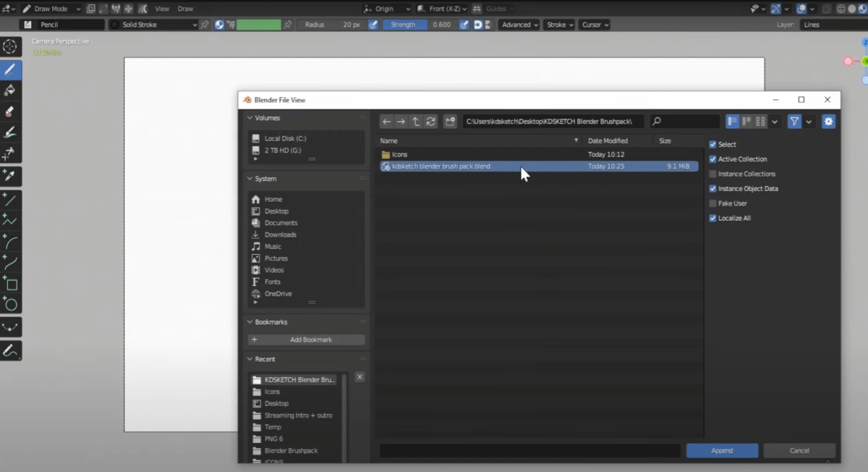
Task: Go forward to next folder in file view
Action: (401, 122)
